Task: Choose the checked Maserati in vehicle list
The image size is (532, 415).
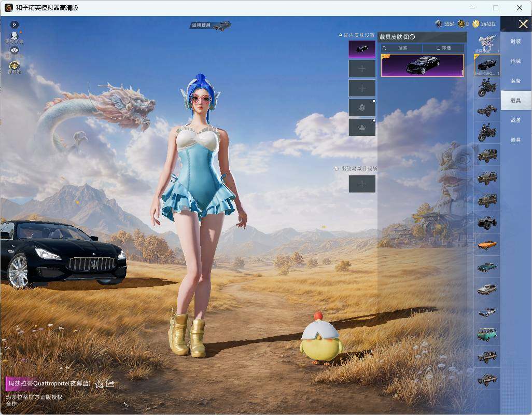Action: [x=487, y=65]
